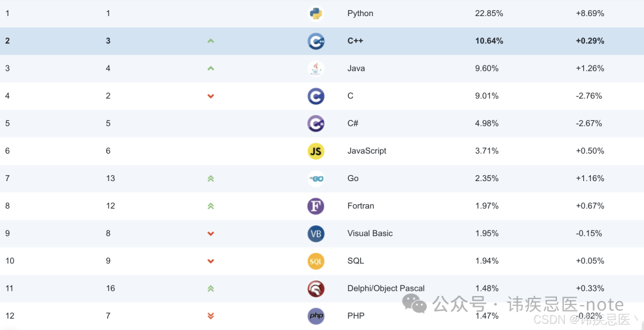Click SQL rating 1.94%

487,261
